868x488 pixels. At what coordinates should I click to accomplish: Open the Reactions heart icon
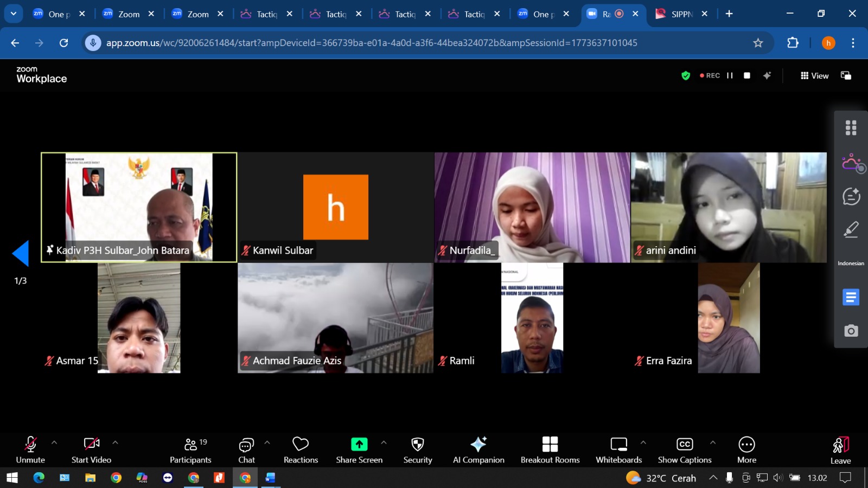(301, 445)
